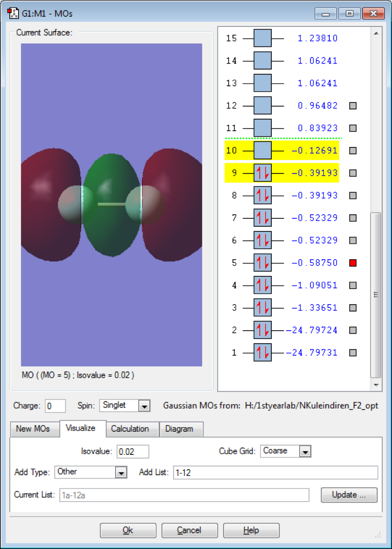Click the MO 1 core orbital box

(x=263, y=353)
